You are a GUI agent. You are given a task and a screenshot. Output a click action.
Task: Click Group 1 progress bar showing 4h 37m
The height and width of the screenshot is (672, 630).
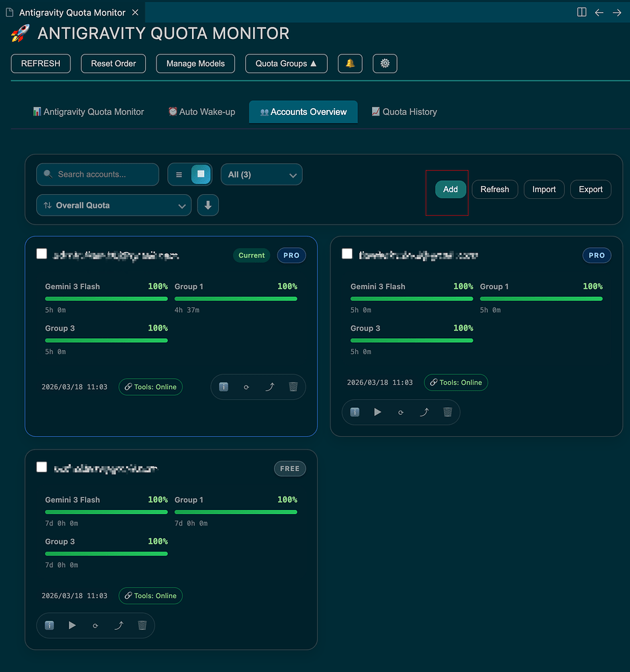click(236, 299)
